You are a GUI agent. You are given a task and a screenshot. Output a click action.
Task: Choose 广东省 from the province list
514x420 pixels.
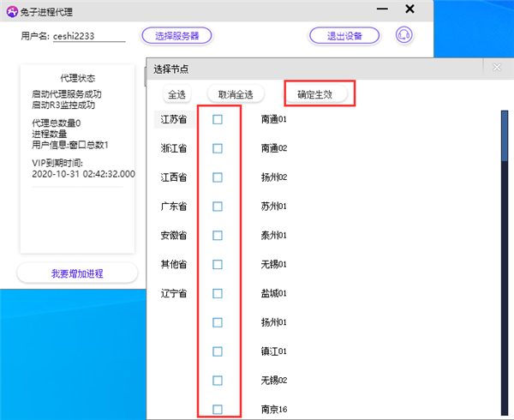(x=175, y=207)
